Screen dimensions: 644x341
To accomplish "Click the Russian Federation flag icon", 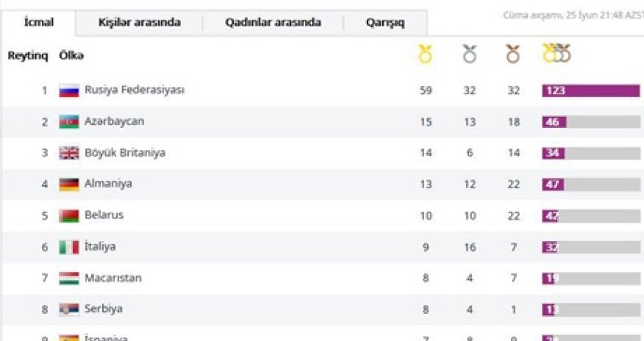I will (69, 91).
